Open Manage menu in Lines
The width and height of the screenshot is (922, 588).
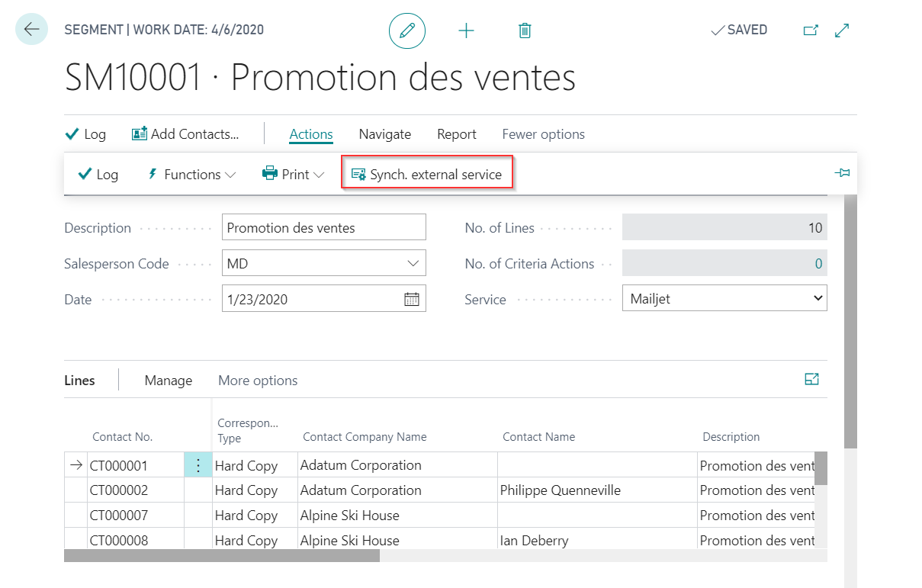[169, 380]
